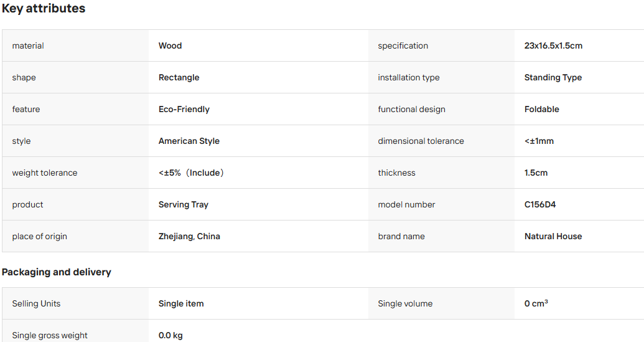
Task: Select the American Style value
Action: (189, 141)
